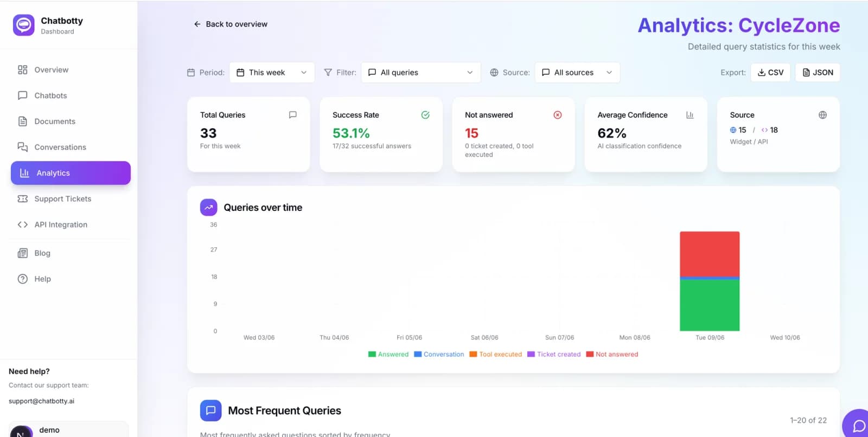
Task: Go back to overview
Action: point(231,24)
